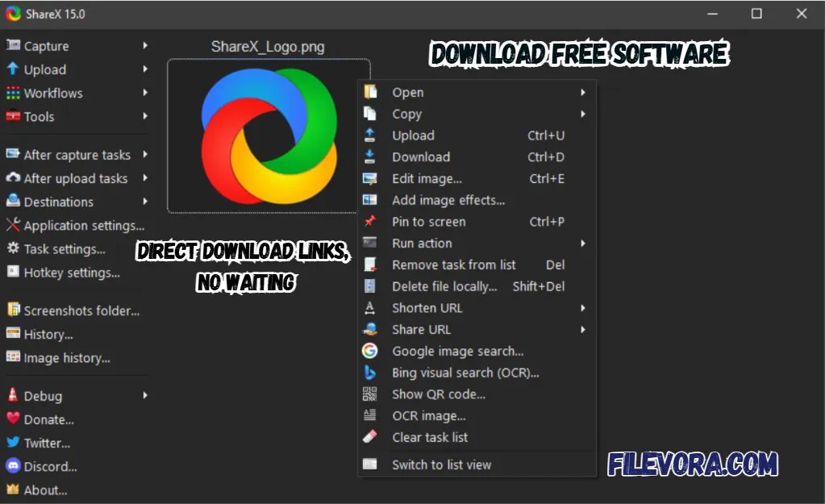Select Google image search icon
Viewport: 825px width, 504px height.
[370, 351]
